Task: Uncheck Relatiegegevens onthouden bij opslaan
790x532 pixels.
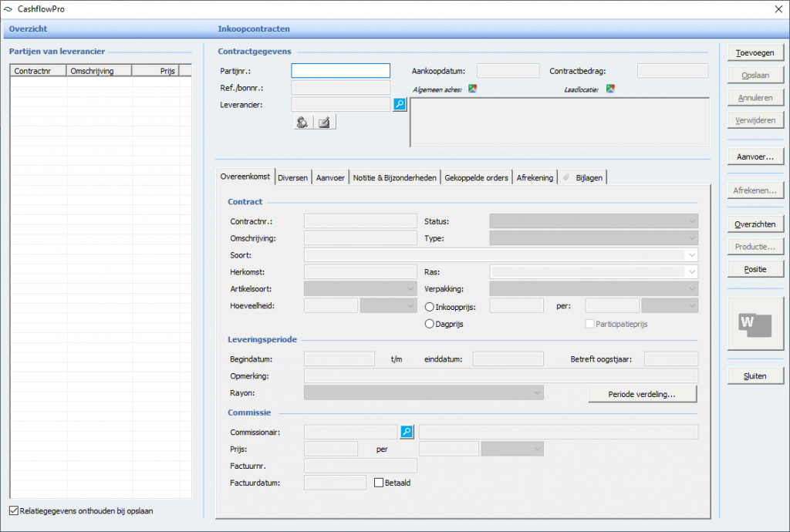Action: tap(14, 510)
